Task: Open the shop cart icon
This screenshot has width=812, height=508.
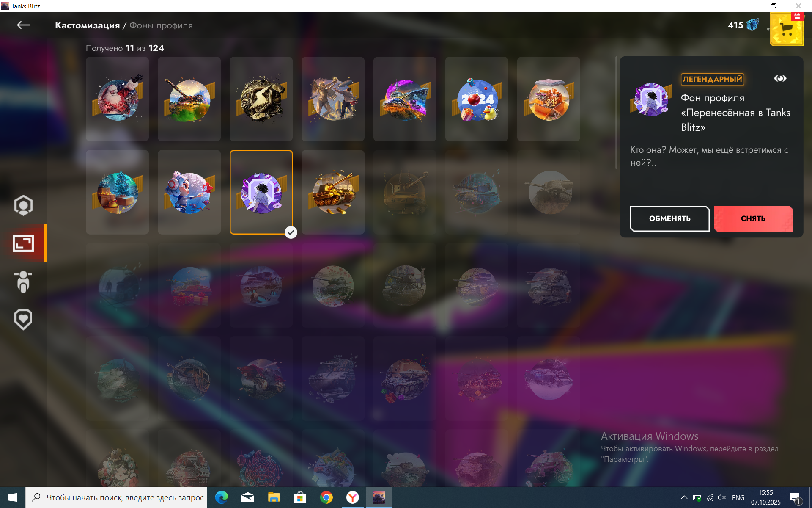Action: pos(786,30)
